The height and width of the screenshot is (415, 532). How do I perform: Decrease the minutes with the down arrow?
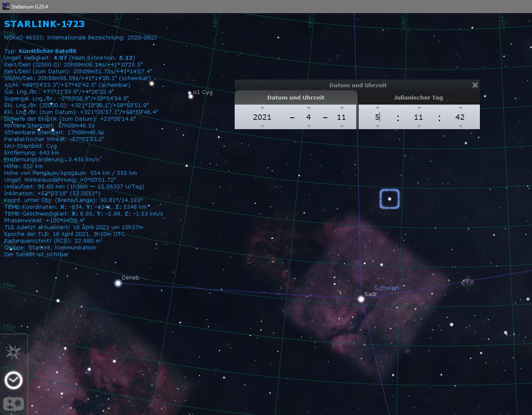[x=418, y=126]
